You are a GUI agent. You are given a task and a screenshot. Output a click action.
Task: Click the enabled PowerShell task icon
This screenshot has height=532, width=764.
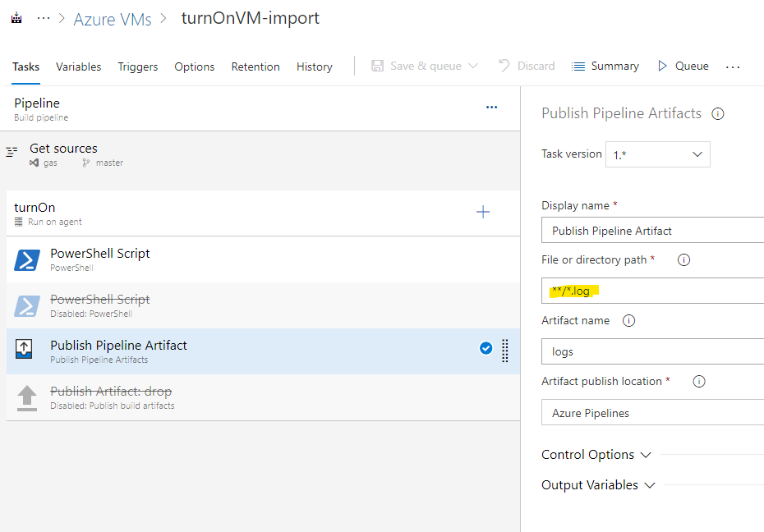(27, 260)
